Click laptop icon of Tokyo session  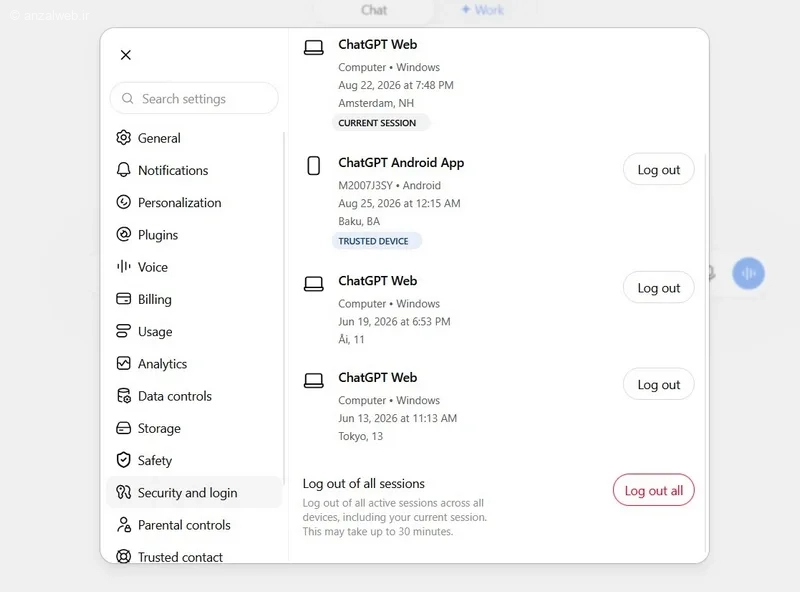pyautogui.click(x=314, y=380)
